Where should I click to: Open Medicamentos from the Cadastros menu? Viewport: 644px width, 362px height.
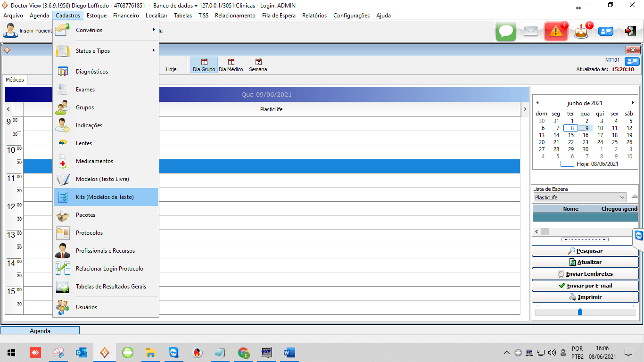94,161
